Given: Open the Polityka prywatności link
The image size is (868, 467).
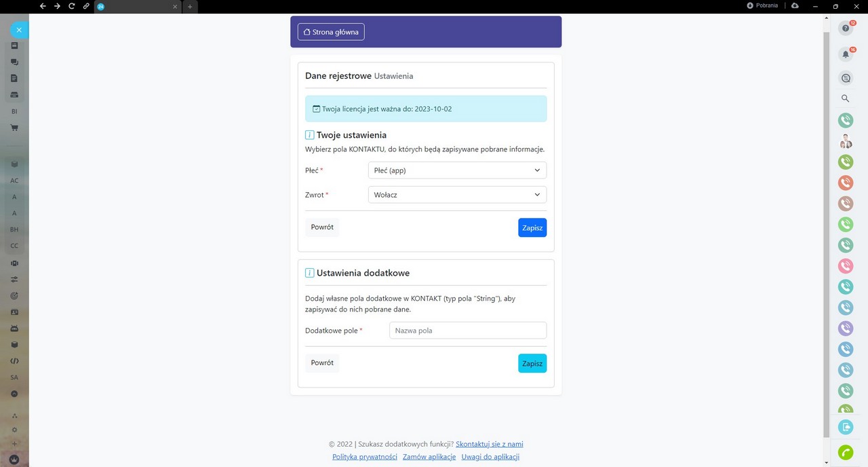Looking at the screenshot, I should [x=364, y=457].
